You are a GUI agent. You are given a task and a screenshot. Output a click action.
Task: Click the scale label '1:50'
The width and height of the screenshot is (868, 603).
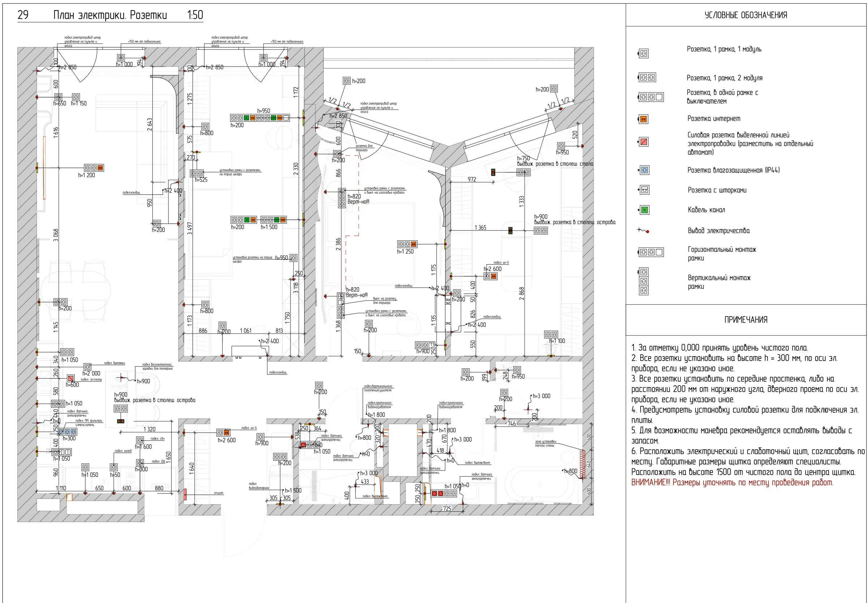[195, 15]
